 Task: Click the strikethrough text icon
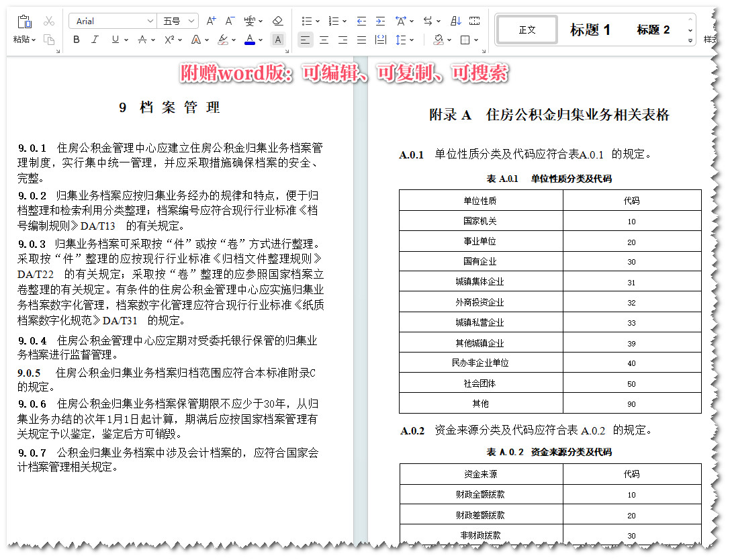[x=142, y=39]
